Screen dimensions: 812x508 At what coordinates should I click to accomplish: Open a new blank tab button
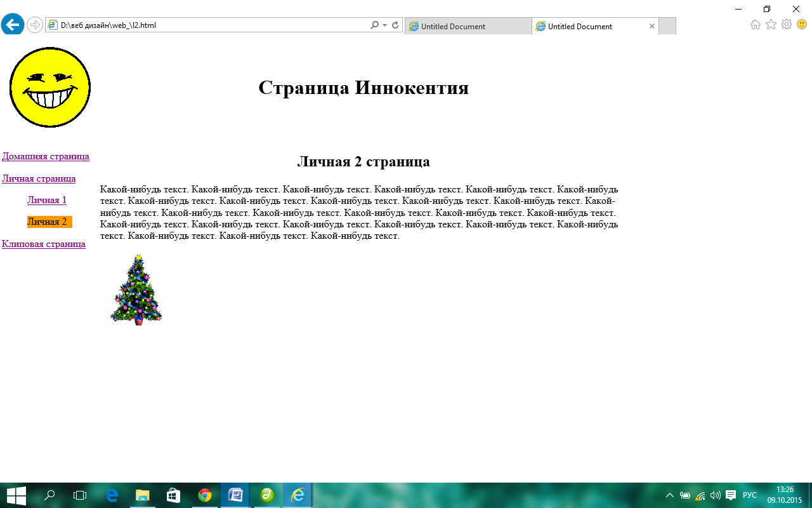coord(667,26)
